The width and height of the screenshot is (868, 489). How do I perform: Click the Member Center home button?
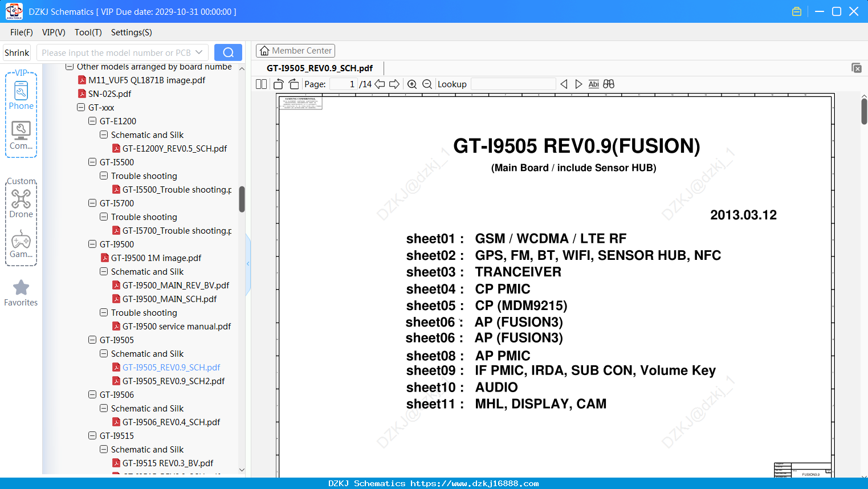[295, 51]
